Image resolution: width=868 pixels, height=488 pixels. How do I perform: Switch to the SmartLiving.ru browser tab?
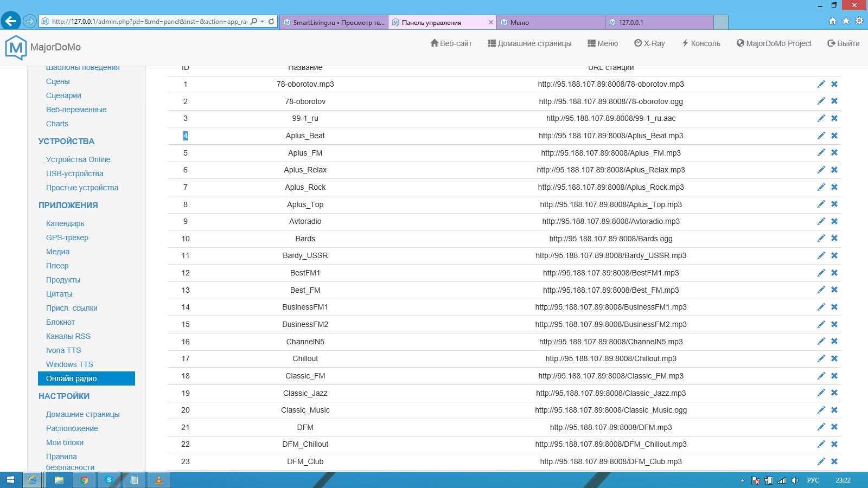point(334,22)
